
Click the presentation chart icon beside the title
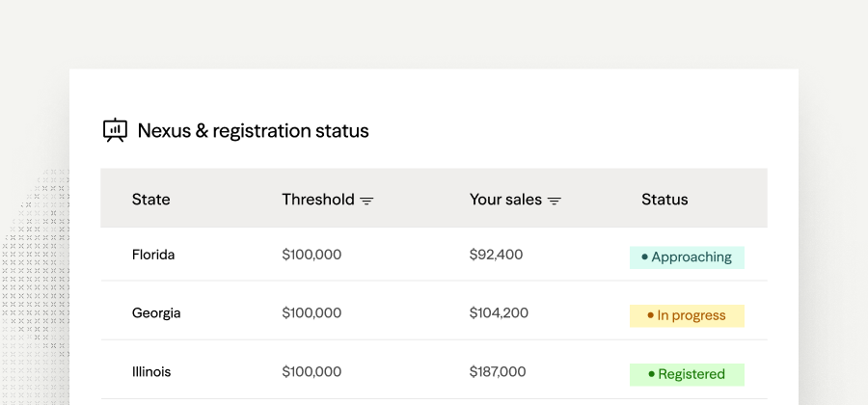tap(115, 130)
